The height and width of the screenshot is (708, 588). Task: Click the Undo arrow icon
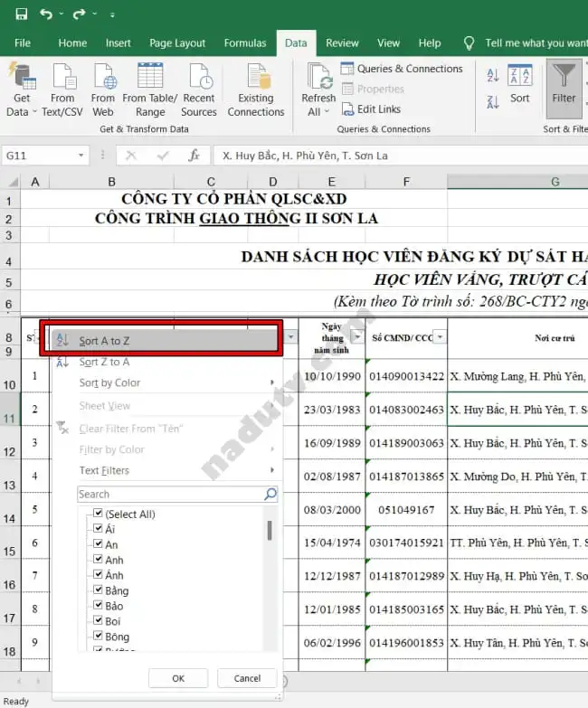pyautogui.click(x=45, y=14)
